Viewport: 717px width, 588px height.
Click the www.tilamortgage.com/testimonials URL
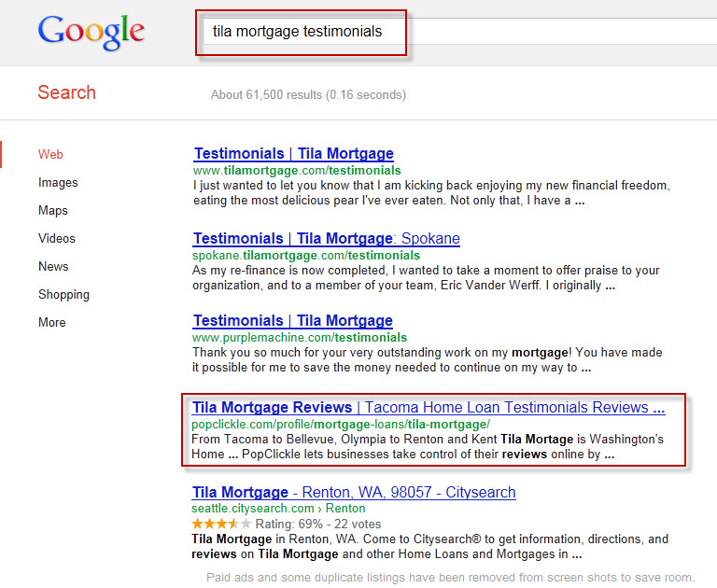(297, 171)
